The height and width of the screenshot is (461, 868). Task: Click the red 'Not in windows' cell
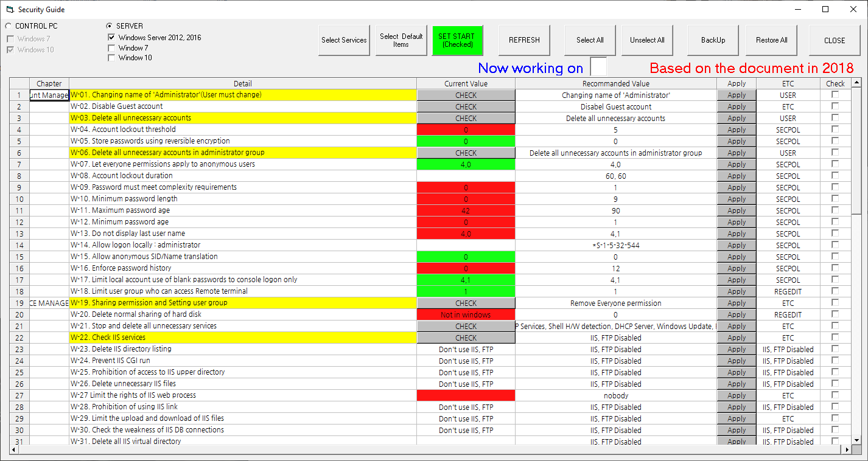coord(466,314)
